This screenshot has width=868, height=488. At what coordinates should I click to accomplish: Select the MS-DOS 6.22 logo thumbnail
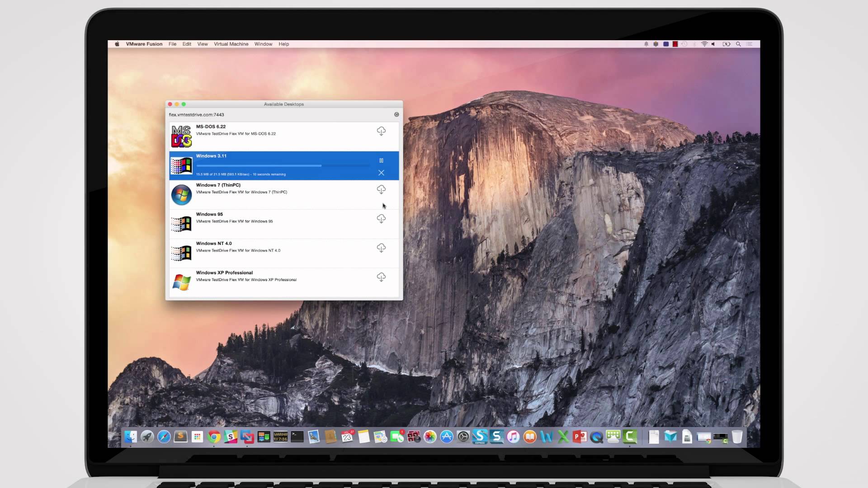pos(181,136)
